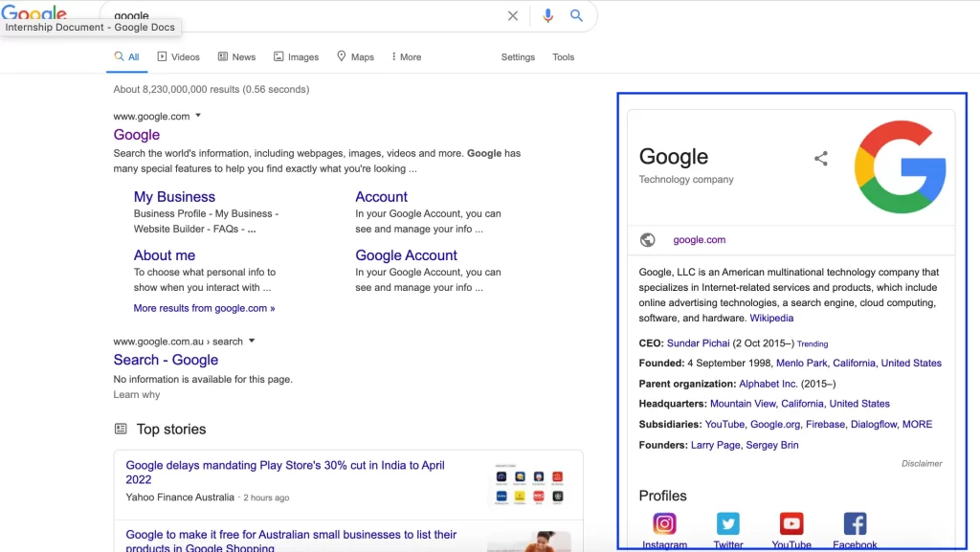Screen dimensions: 980x552
Task: Clear the search box with the X icon
Action: click(x=513, y=15)
